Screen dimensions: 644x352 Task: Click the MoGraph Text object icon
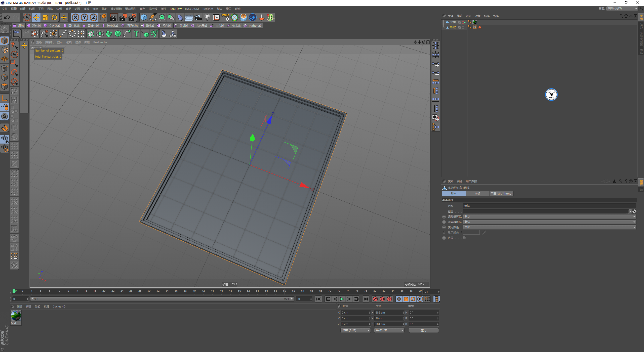(x=136, y=34)
